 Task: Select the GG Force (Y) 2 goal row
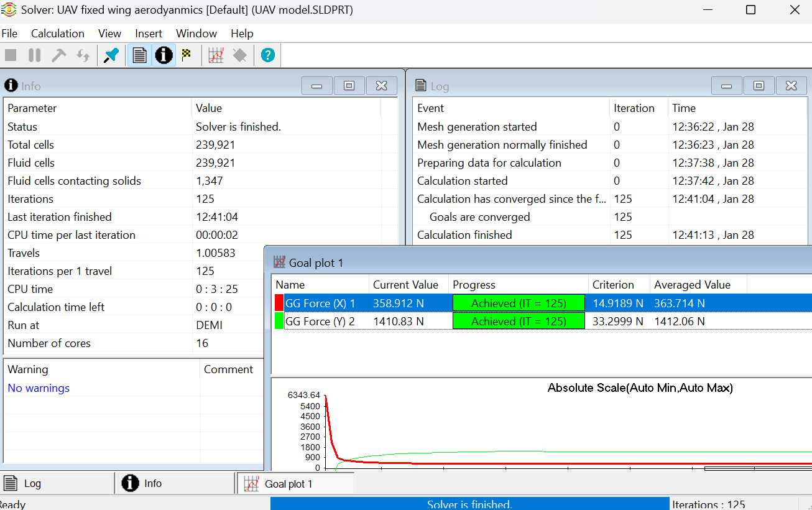point(542,321)
